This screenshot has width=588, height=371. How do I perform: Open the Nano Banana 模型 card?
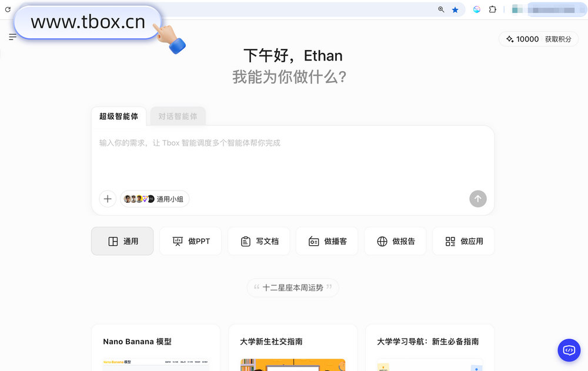pyautogui.click(x=156, y=347)
